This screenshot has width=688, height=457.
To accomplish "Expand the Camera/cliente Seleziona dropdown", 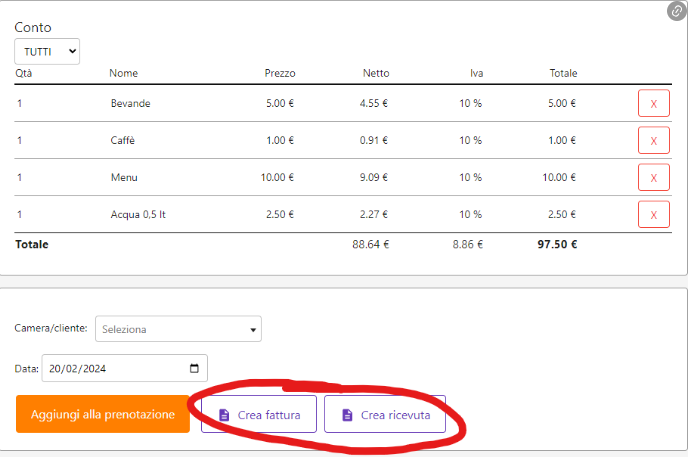I will coord(178,329).
